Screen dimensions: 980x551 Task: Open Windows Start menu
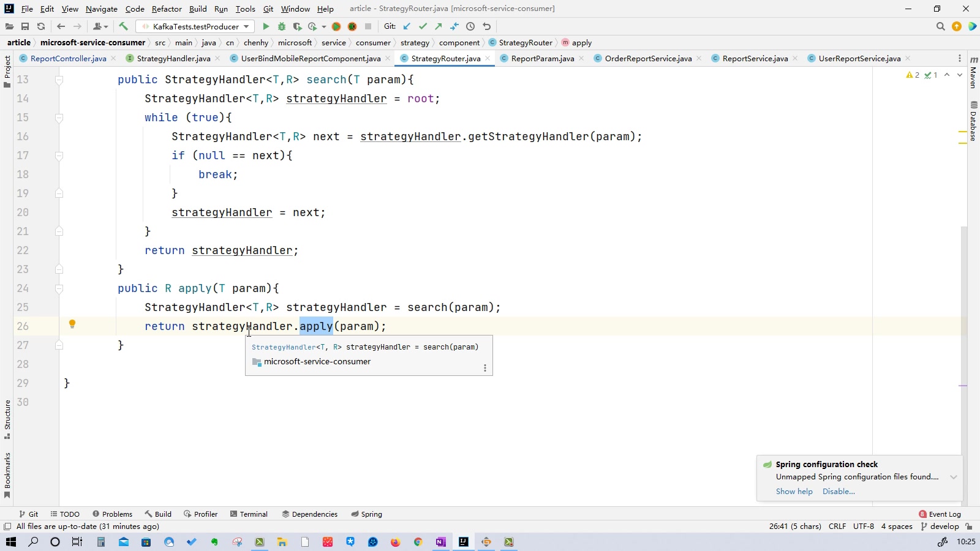10,542
